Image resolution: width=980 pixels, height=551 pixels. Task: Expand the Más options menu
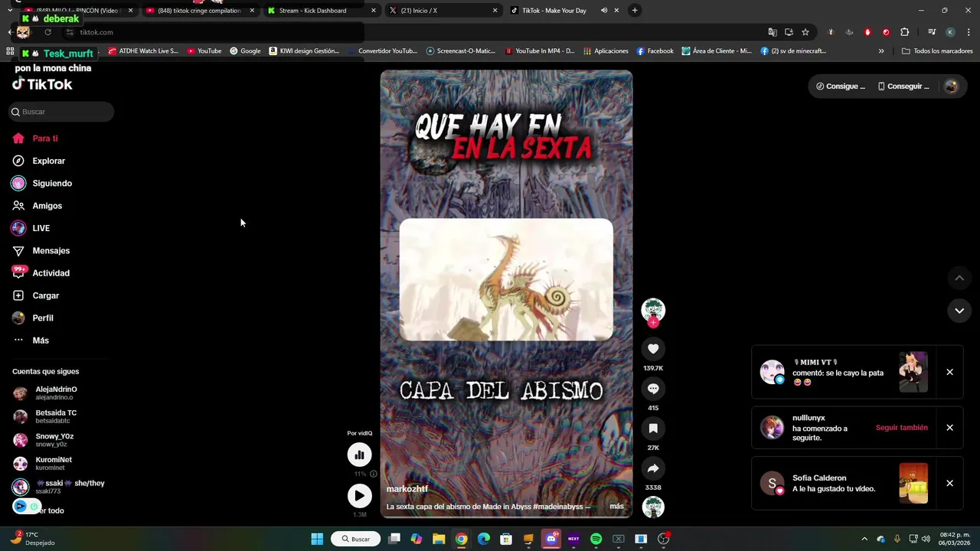tap(31, 341)
